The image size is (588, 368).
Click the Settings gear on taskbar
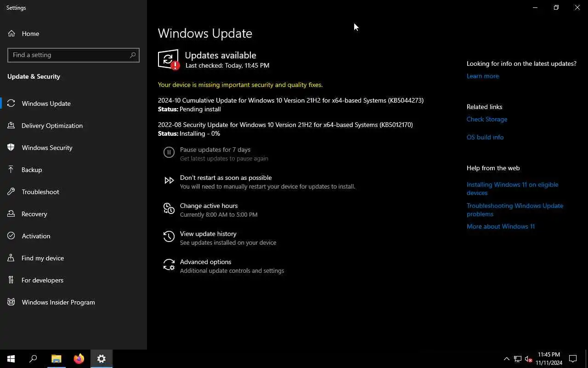coord(102,359)
